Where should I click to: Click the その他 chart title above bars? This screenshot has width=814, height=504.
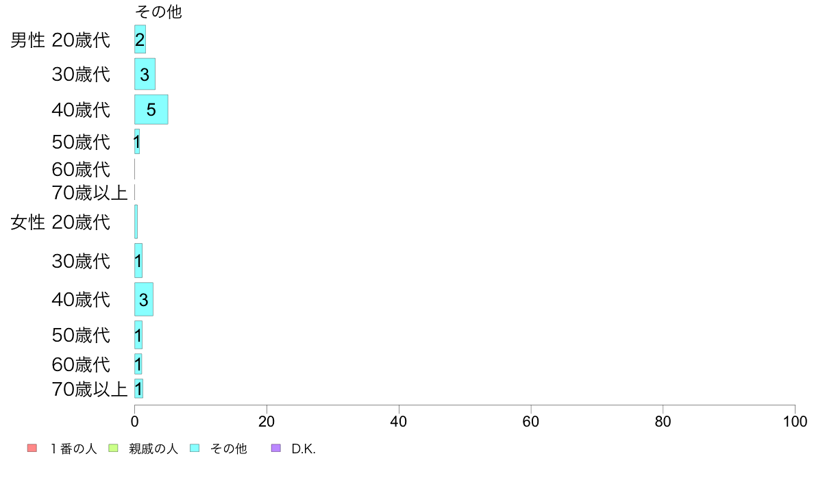point(158,12)
